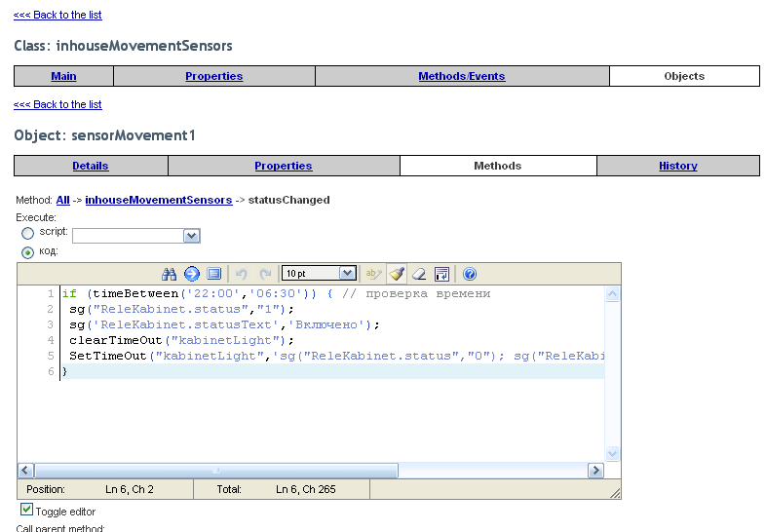The height and width of the screenshot is (532, 766).
Task: Open editor help question mark icon
Action: pos(470,274)
